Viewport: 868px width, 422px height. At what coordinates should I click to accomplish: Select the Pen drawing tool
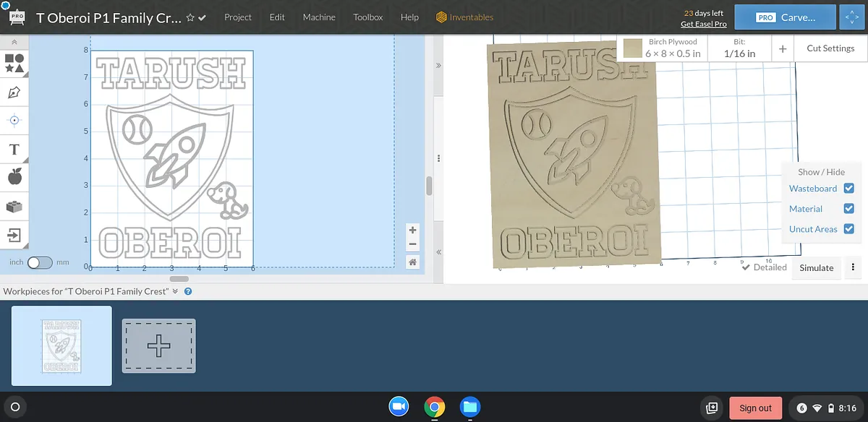[x=14, y=92]
